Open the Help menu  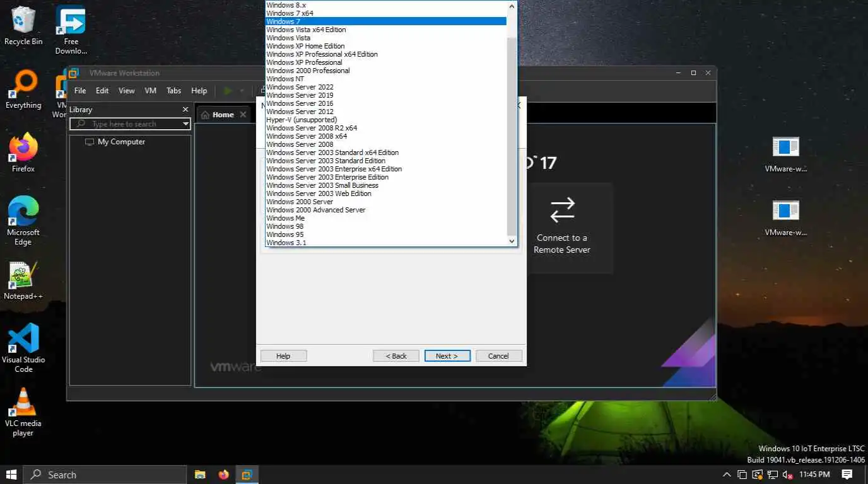click(x=199, y=91)
